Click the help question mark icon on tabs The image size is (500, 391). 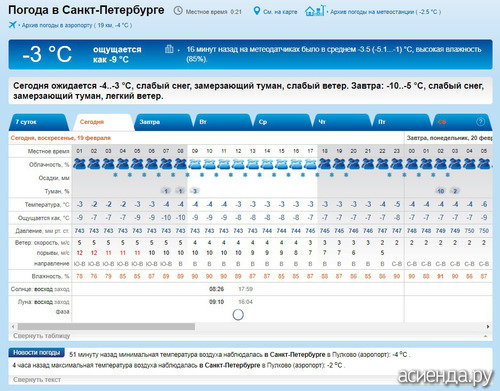click(x=480, y=122)
